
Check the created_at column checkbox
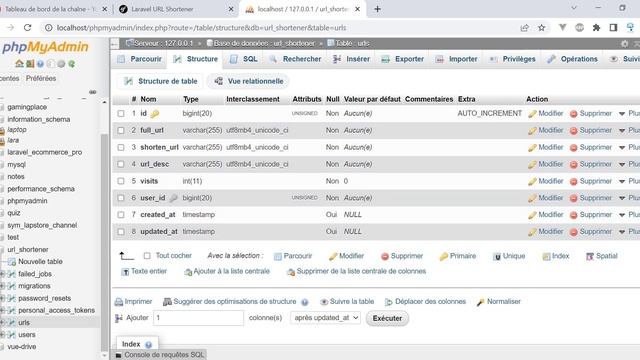click(121, 215)
